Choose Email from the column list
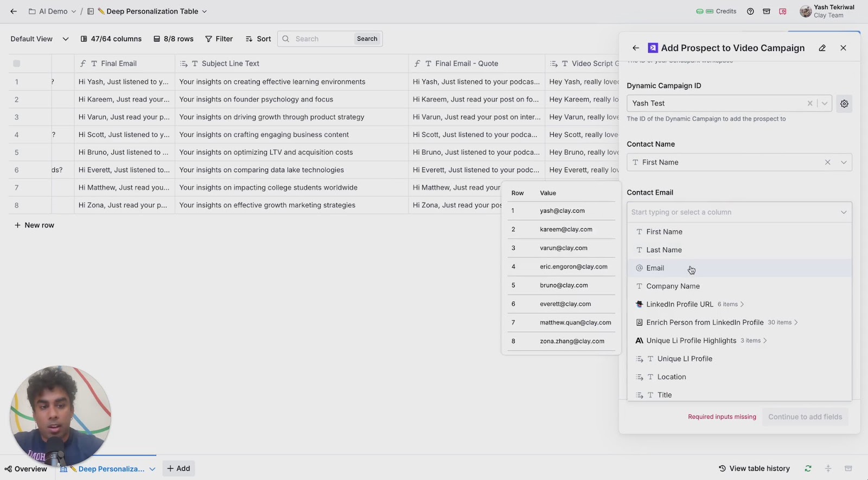Image resolution: width=868 pixels, height=480 pixels. [x=739, y=268]
